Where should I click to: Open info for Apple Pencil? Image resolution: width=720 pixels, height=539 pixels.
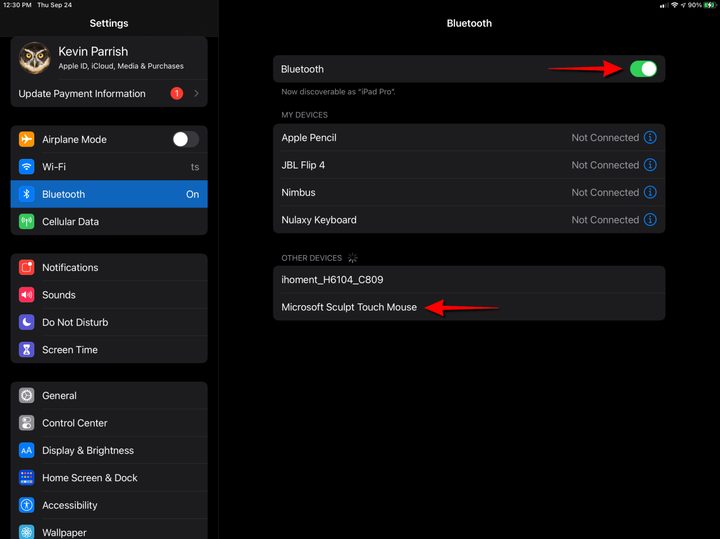click(x=650, y=137)
